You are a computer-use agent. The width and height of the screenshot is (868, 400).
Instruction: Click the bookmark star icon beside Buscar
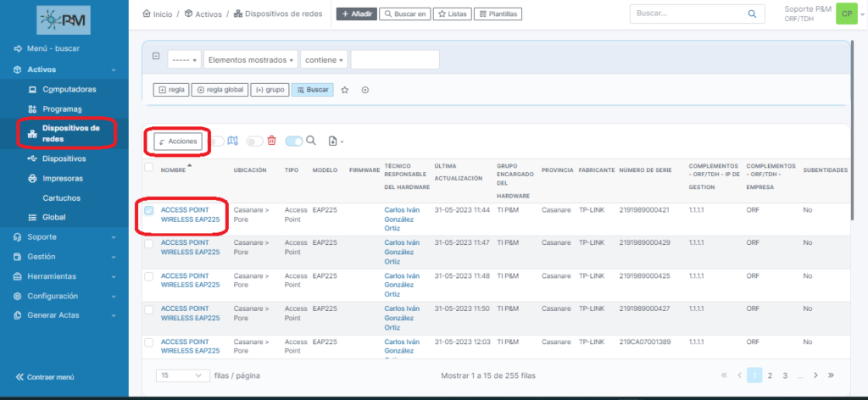[x=345, y=90]
